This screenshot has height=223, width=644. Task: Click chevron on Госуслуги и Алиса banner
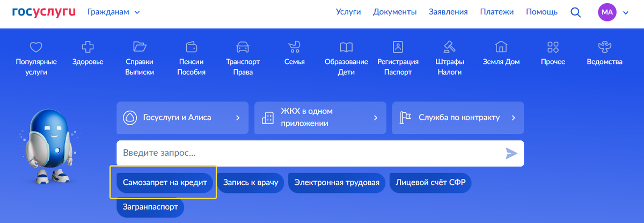[238, 117]
